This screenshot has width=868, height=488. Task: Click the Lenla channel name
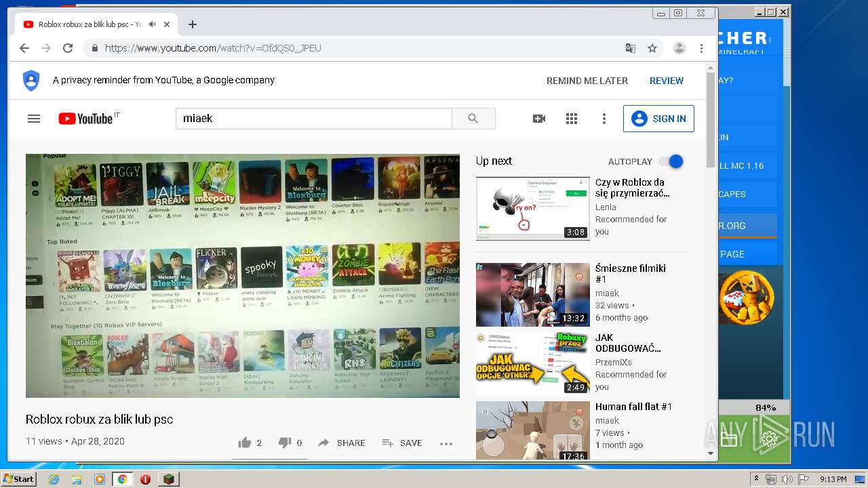(606, 207)
